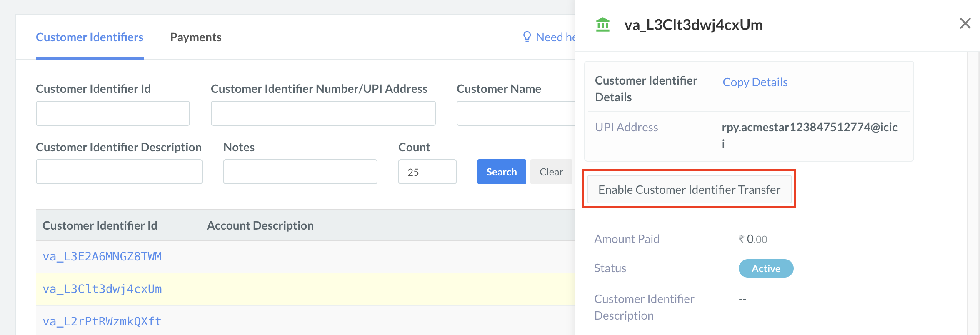Click the lightbulb Need help icon
The height and width of the screenshot is (335, 980).
527,37
